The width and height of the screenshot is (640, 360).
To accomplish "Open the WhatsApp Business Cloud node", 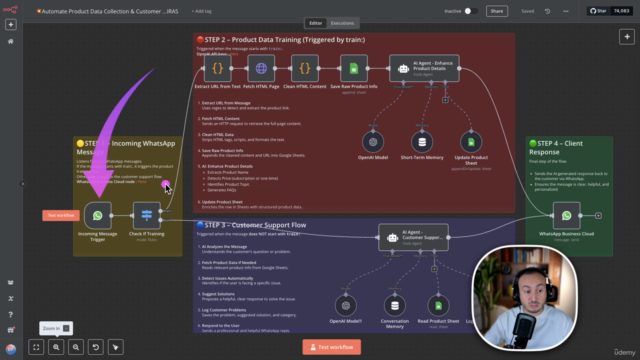I will pos(567,216).
